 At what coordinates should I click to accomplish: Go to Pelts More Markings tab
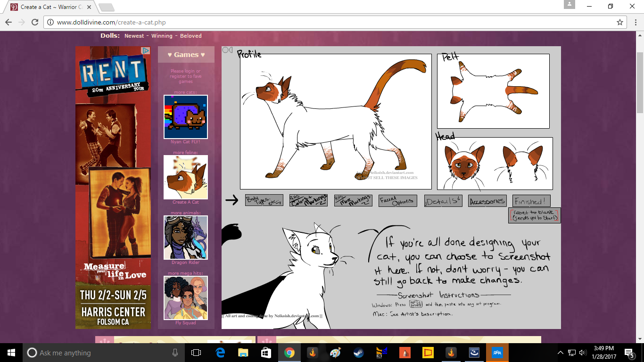pos(353,201)
